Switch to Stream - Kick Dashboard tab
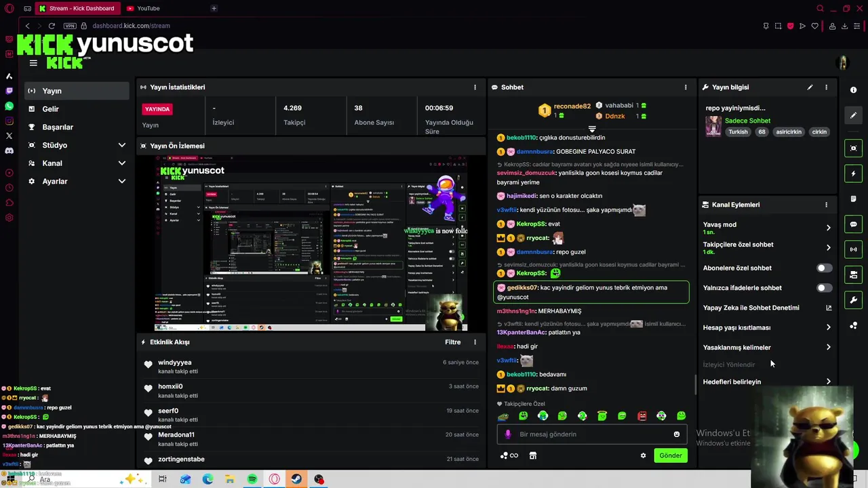 pyautogui.click(x=78, y=8)
